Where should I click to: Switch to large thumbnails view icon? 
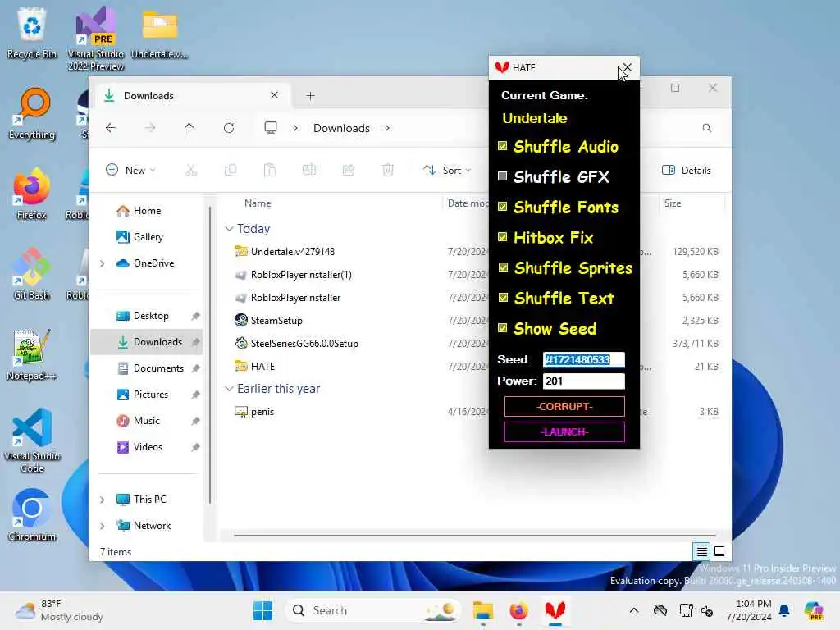click(x=719, y=550)
